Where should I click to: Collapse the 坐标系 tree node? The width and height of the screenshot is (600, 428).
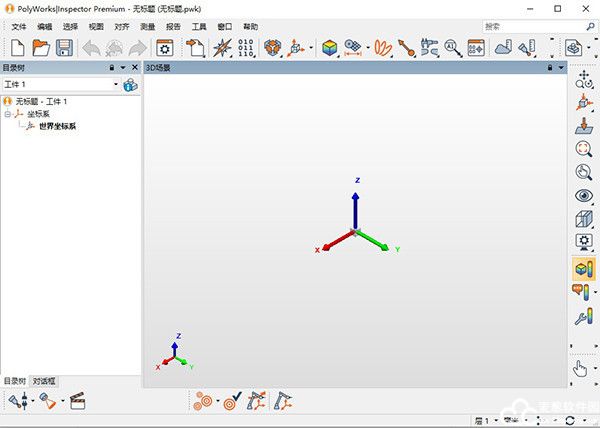coord(8,114)
